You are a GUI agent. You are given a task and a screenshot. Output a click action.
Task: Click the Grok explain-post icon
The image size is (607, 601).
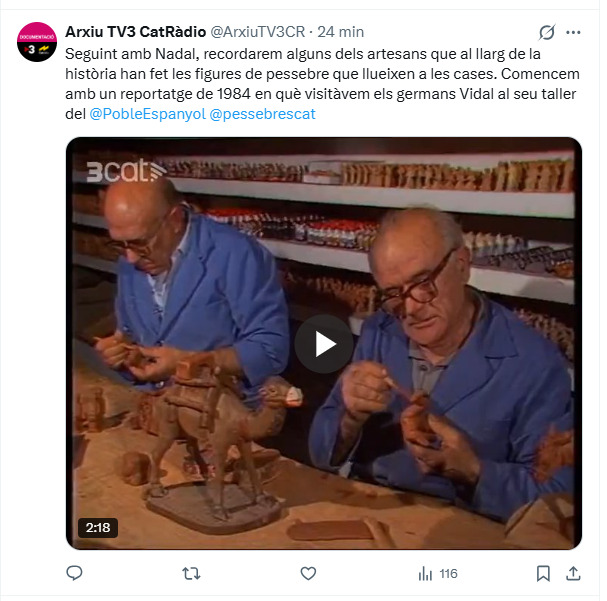pos(547,32)
